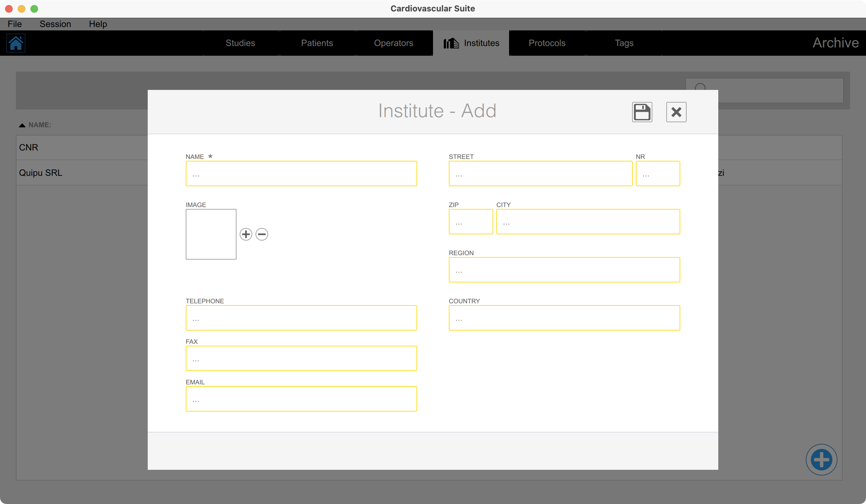
Task: Focus the EMAIL input field
Action: 301,399
